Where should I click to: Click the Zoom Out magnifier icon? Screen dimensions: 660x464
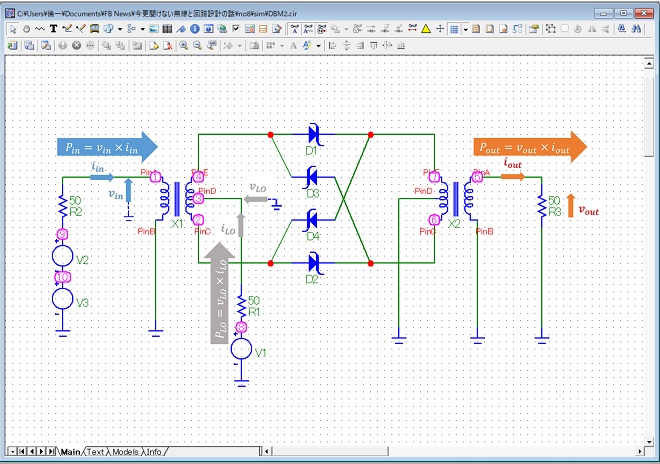pos(197,45)
